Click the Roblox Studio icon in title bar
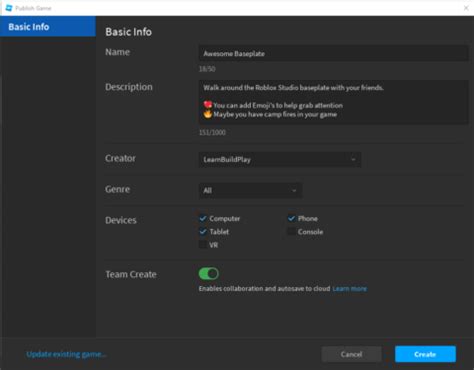Viewport: 474px width, 370px height. (x=9, y=8)
